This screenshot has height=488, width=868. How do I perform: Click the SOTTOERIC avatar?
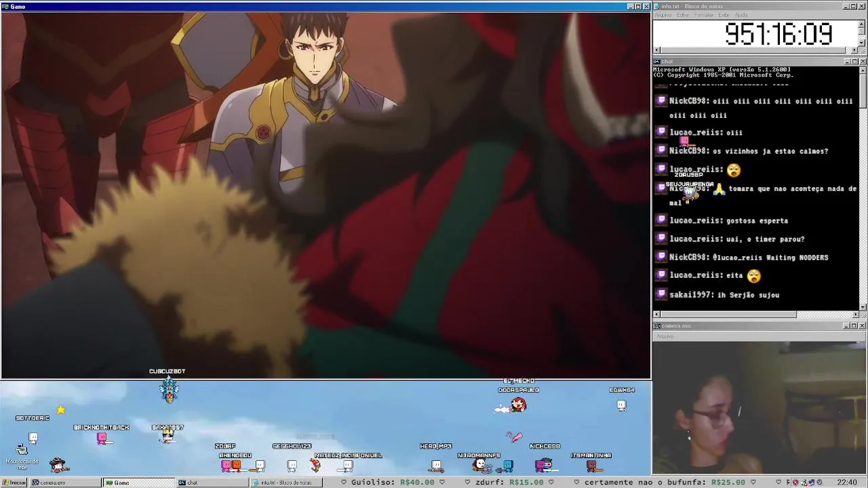click(x=33, y=439)
